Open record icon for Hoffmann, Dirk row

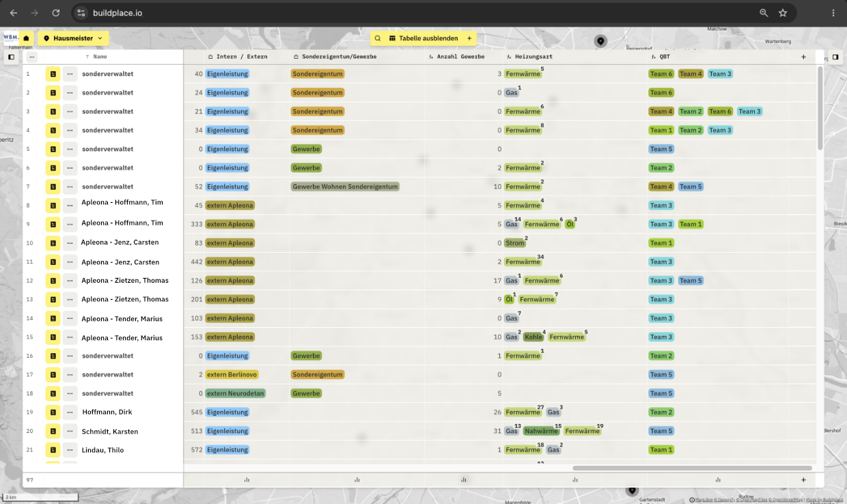53,412
